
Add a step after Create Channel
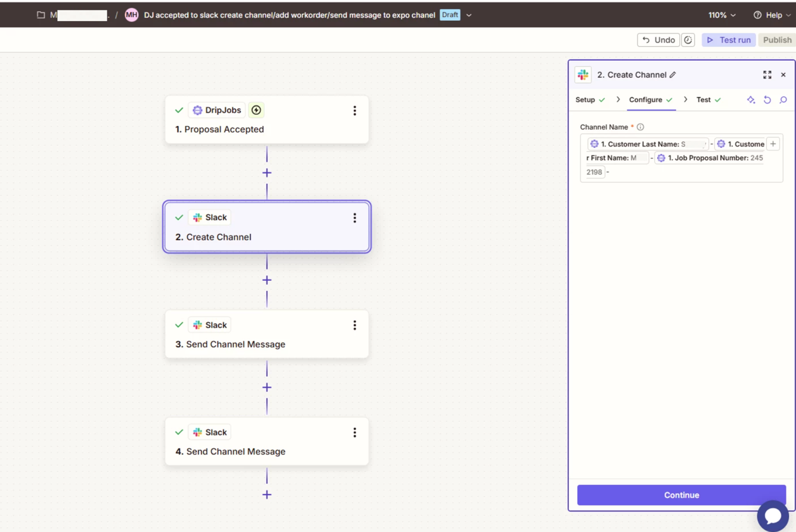click(x=267, y=280)
